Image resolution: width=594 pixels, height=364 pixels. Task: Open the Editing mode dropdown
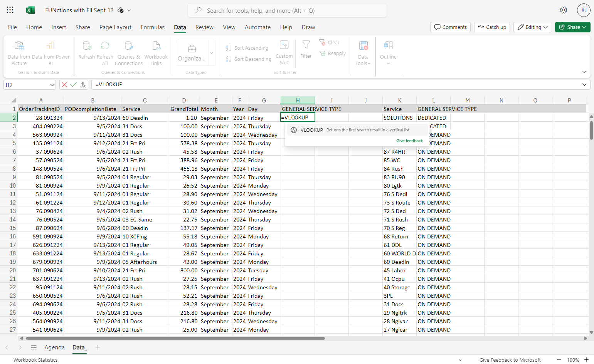[533, 27]
